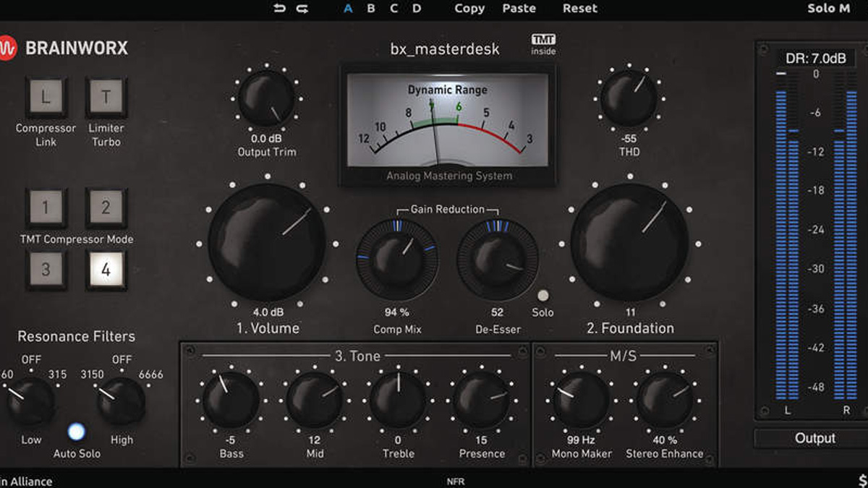
Task: Enable Compressor Link with the L button
Action: [47, 95]
